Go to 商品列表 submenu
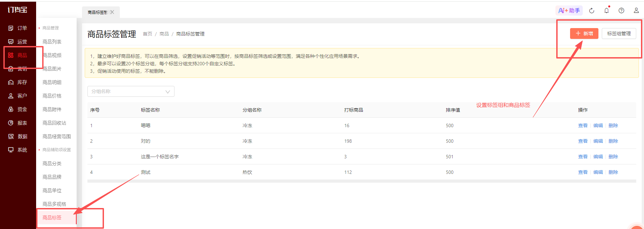Image resolution: width=644 pixels, height=229 pixels. (52, 42)
